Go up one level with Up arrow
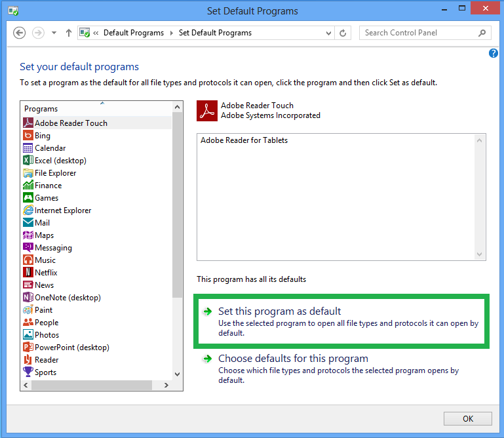Image resolution: width=504 pixels, height=438 pixels. [x=68, y=33]
